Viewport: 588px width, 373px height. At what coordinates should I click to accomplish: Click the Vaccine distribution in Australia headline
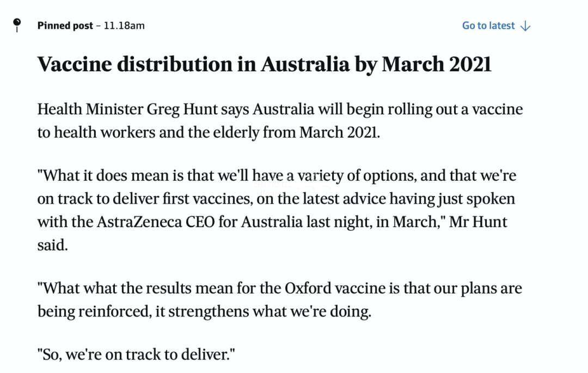point(265,64)
